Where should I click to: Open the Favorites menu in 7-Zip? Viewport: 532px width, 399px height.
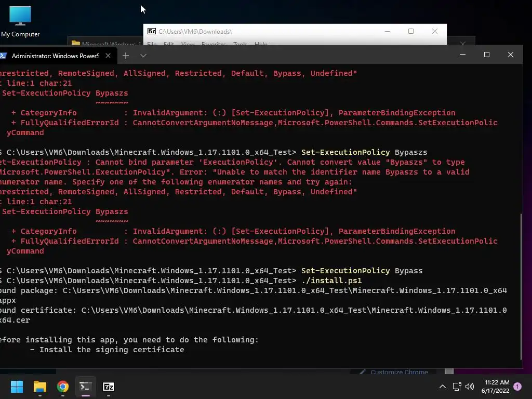click(x=214, y=44)
